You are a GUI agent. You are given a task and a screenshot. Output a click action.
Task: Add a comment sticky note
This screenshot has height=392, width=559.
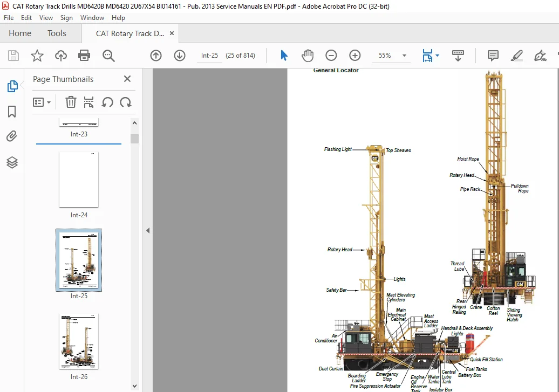tap(493, 56)
